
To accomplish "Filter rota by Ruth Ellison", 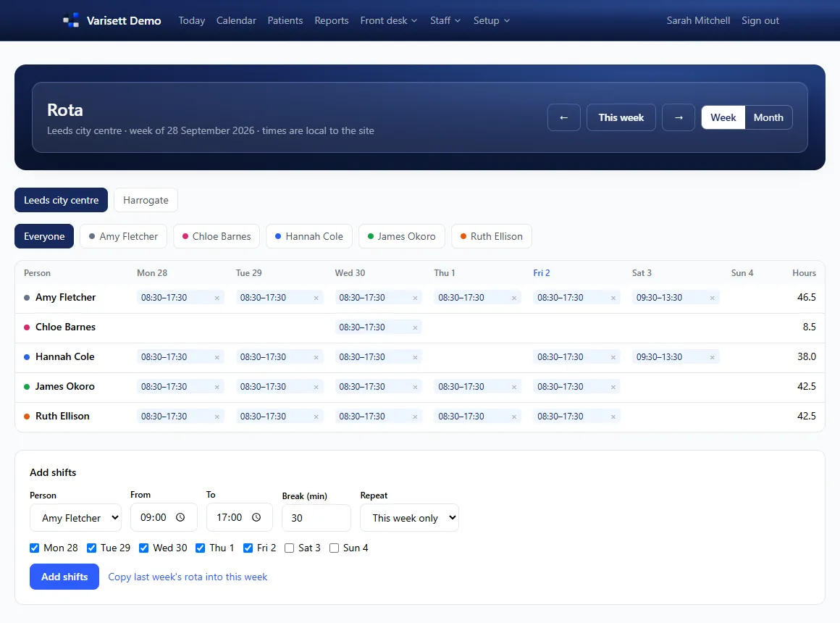I will point(492,236).
